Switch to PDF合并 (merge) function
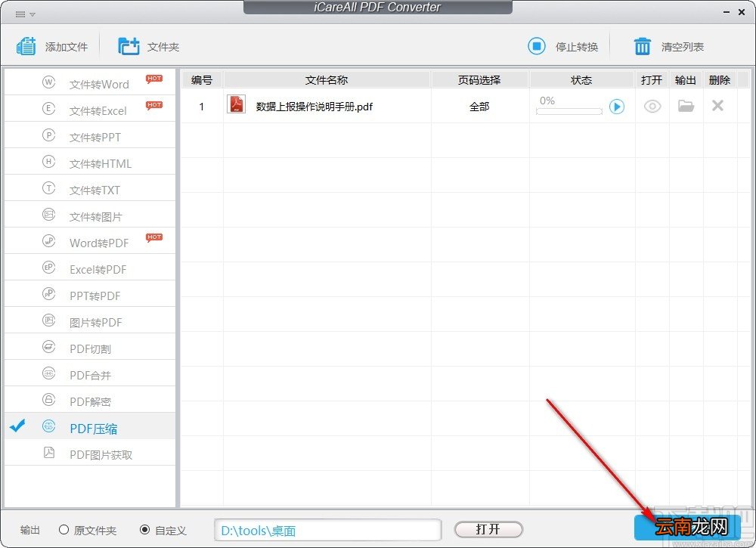This screenshot has height=548, width=756. click(x=90, y=373)
